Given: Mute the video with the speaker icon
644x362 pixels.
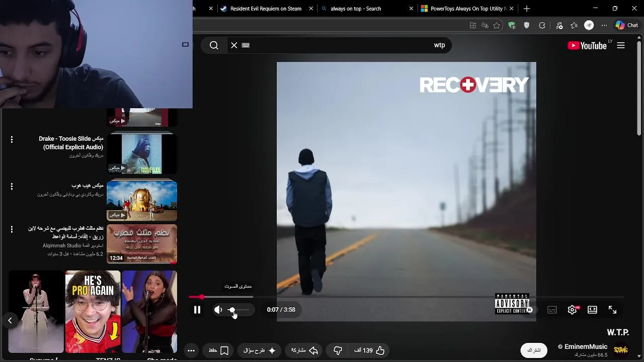Looking at the screenshot, I should (218, 310).
